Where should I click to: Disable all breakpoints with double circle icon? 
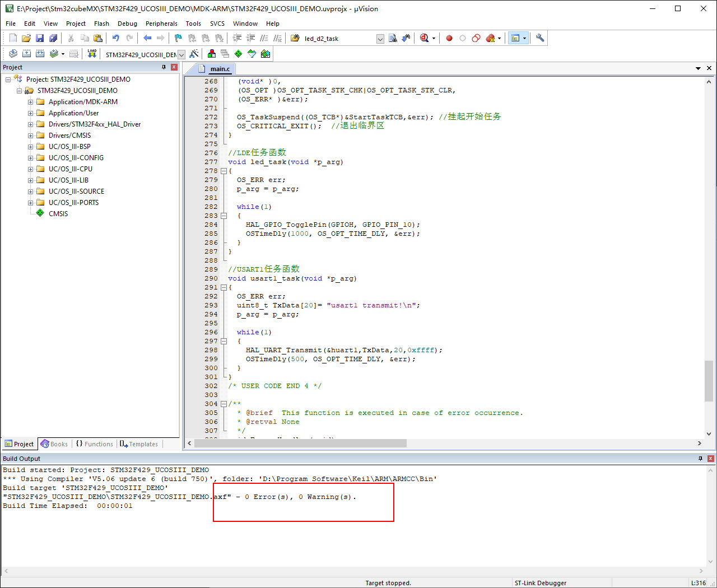point(476,38)
